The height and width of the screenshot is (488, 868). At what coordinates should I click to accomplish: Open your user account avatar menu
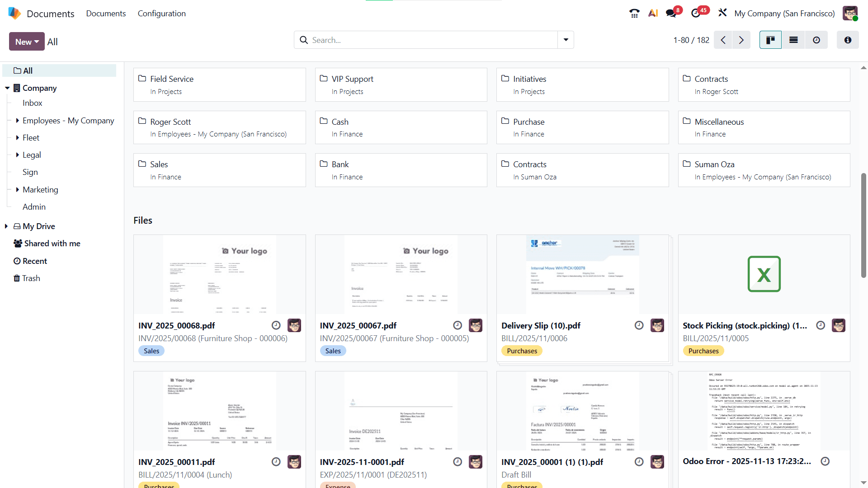pos(850,13)
